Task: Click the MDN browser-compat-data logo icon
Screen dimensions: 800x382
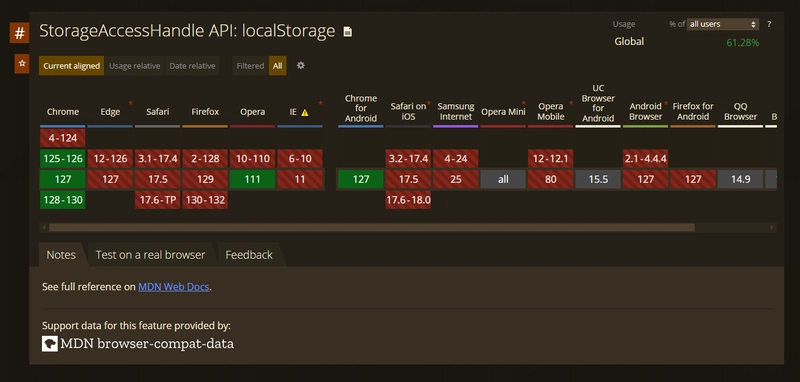Action: click(49, 343)
